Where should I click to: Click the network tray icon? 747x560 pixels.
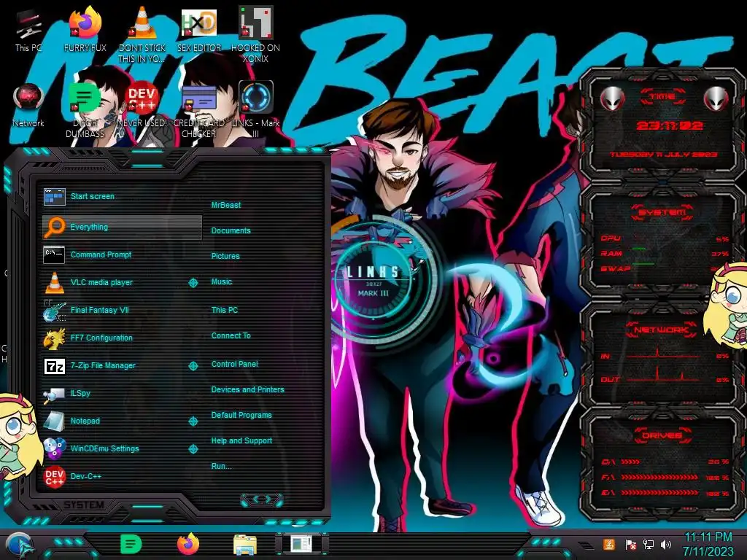pyautogui.click(x=648, y=544)
